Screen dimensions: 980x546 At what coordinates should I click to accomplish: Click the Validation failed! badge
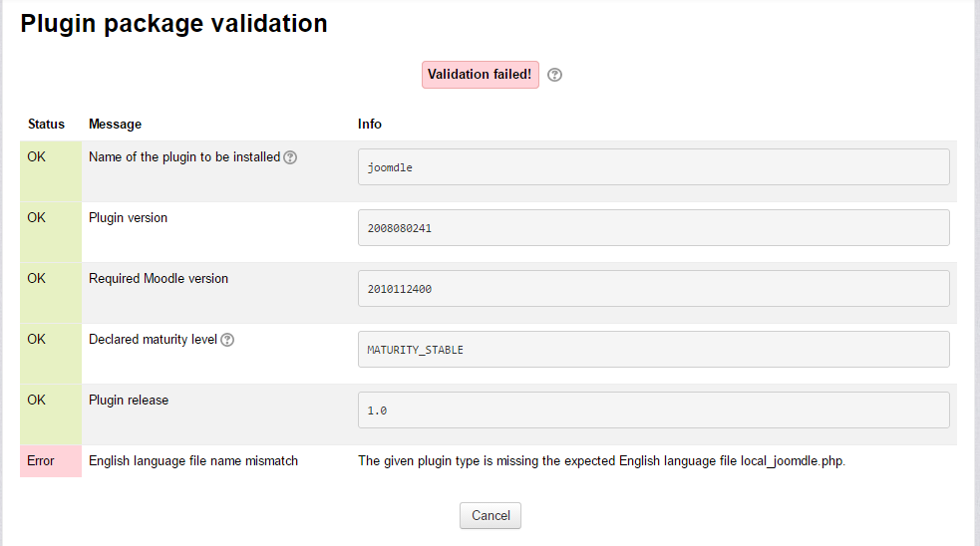click(x=480, y=75)
